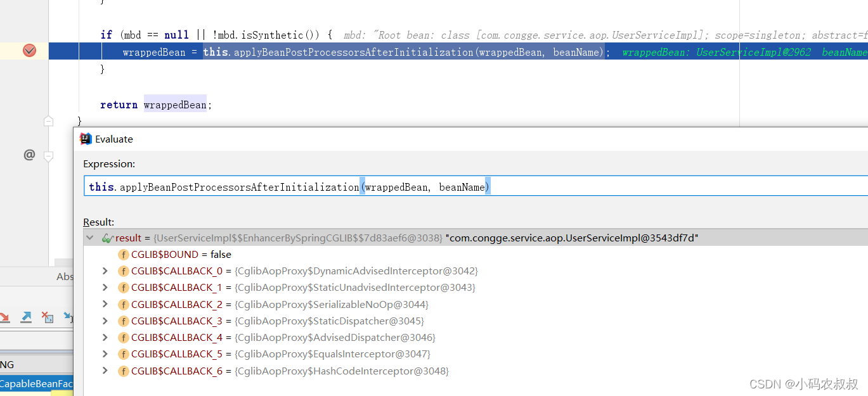
Task: Select the HashCodeInterceptor@3048 value
Action: [x=342, y=371]
